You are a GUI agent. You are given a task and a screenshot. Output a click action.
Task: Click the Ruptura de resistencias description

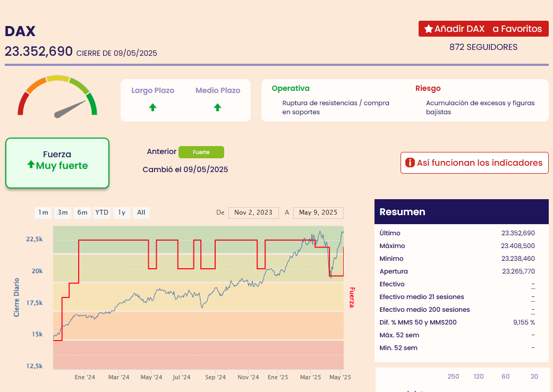tap(336, 107)
